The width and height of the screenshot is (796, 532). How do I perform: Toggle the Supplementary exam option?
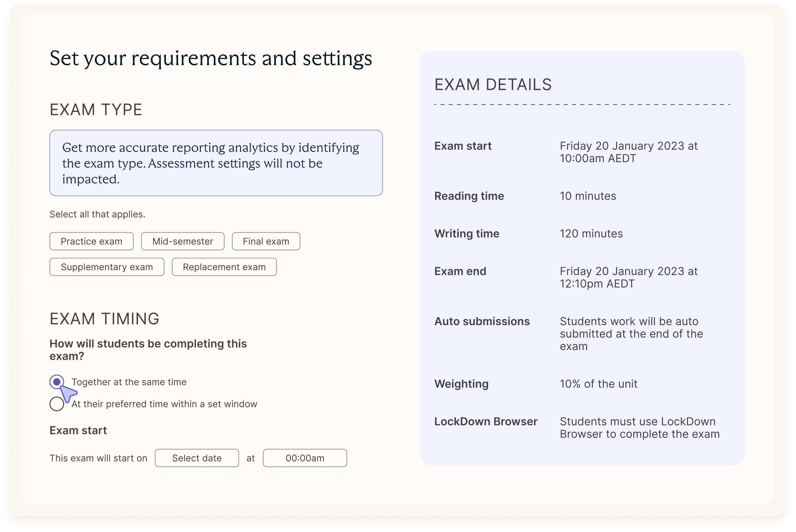point(107,267)
